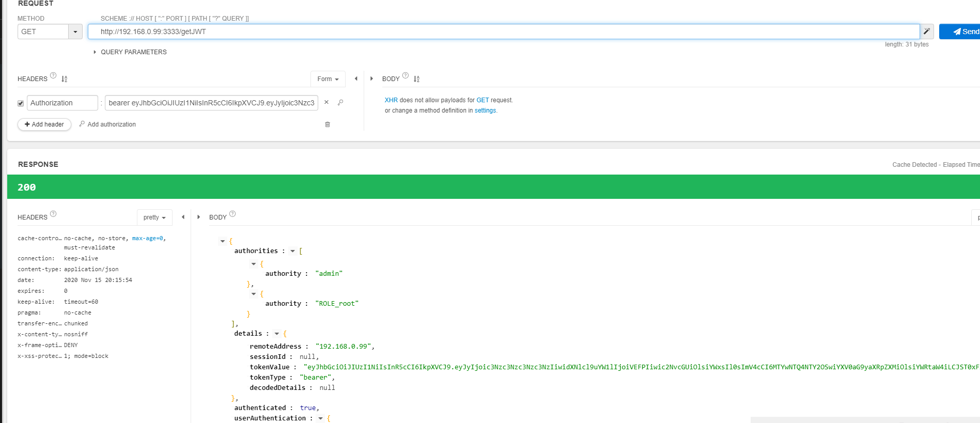980x423 pixels.
Task: Click the transfer-encoding value chunked
Action: tap(76, 323)
